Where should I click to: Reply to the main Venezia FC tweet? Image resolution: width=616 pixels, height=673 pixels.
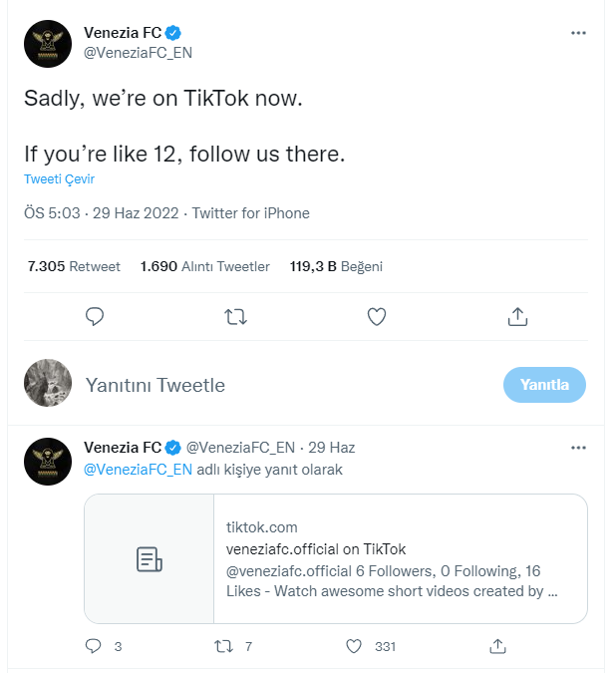tap(95, 317)
